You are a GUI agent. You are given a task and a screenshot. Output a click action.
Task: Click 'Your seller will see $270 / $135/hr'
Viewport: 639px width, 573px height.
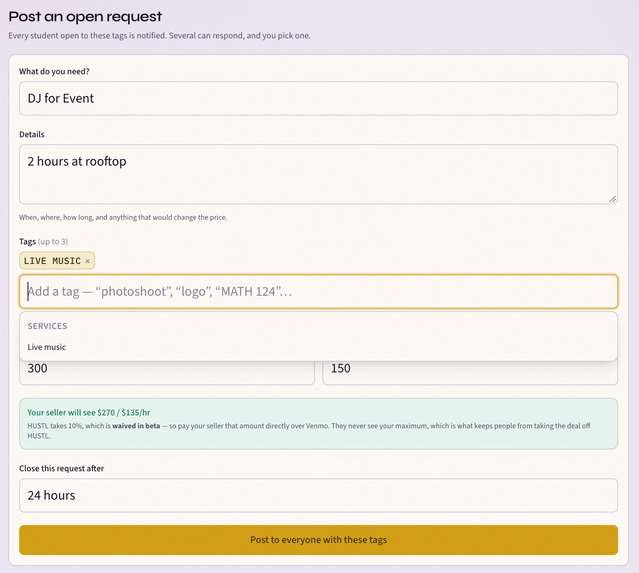tap(89, 412)
